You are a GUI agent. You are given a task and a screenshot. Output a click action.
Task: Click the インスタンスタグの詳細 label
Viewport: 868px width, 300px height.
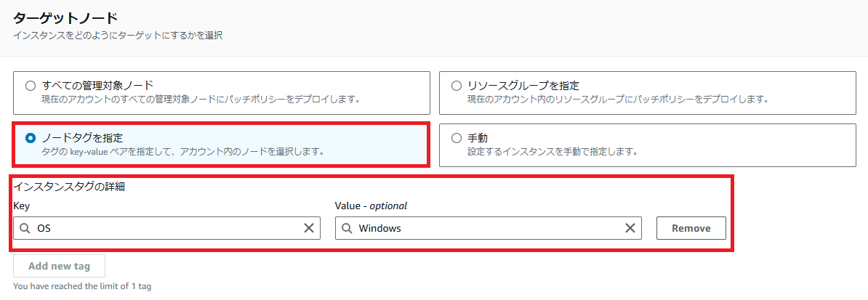(x=69, y=187)
